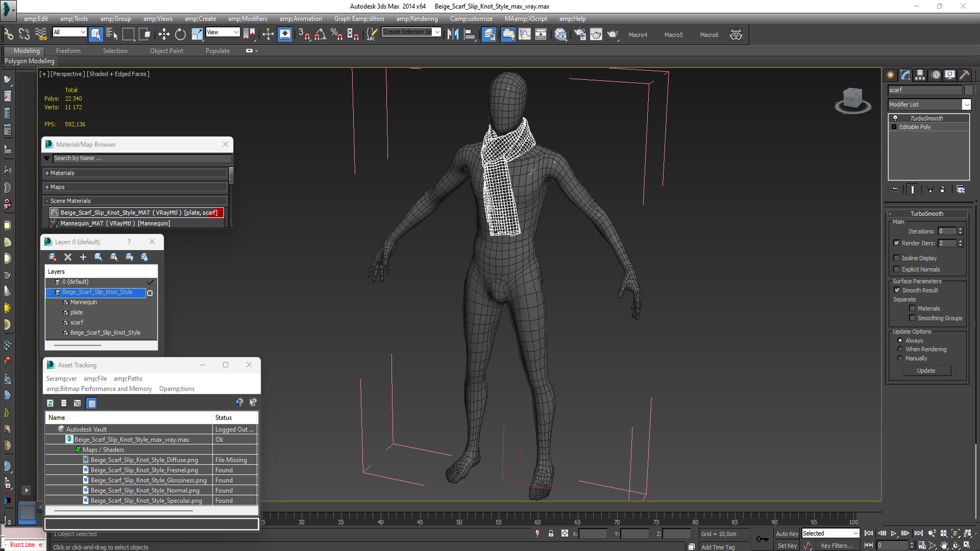Expand the Editable Poly modifier entry
980x551 pixels.
point(894,127)
